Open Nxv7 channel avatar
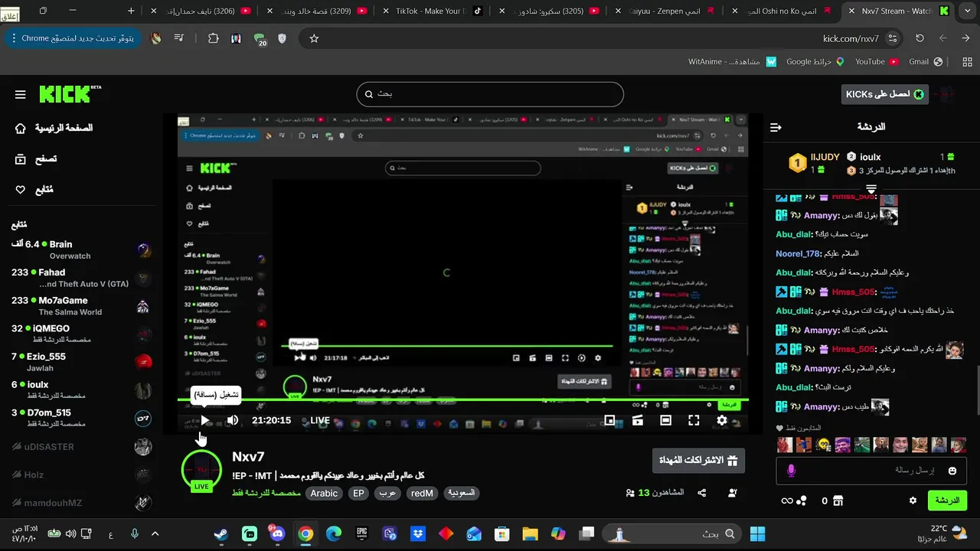Viewport: 980px width, 551px height. coord(201,468)
